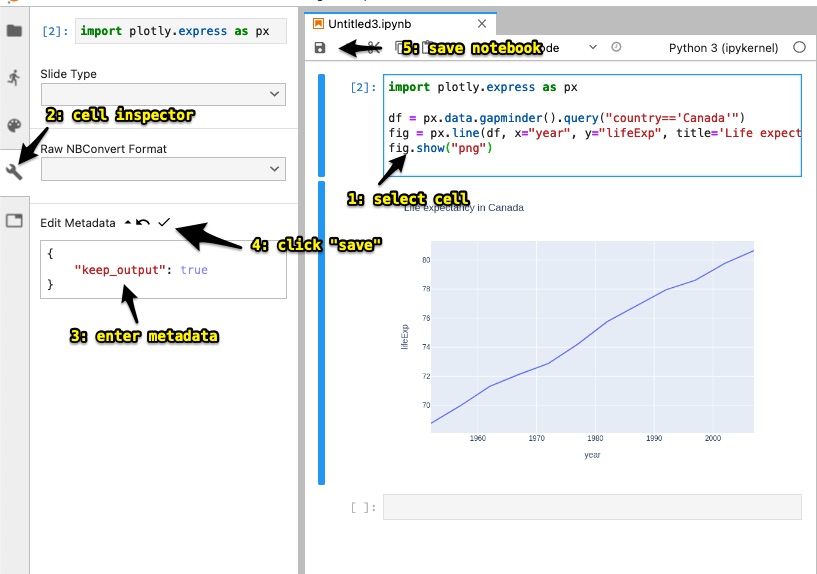Collapse the Edit Metadata section caret
The image size is (817, 574).
tap(127, 222)
